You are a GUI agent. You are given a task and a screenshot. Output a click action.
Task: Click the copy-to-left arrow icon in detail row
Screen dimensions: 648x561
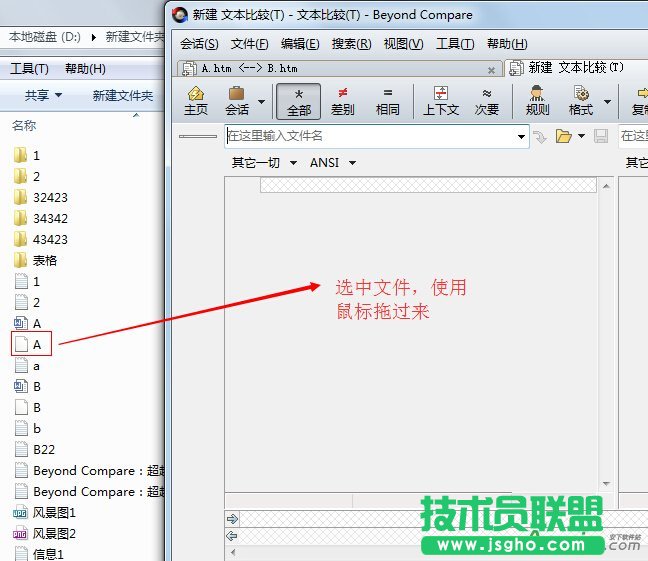point(232,536)
